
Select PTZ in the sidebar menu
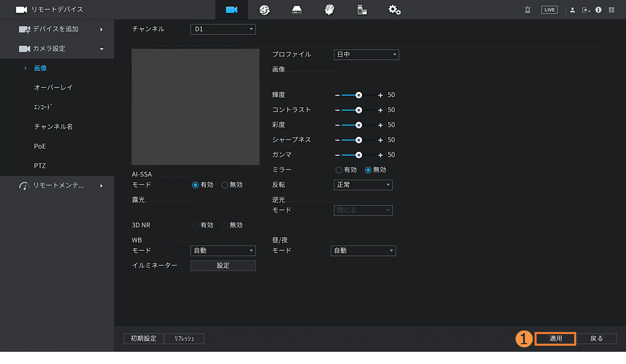pos(40,166)
